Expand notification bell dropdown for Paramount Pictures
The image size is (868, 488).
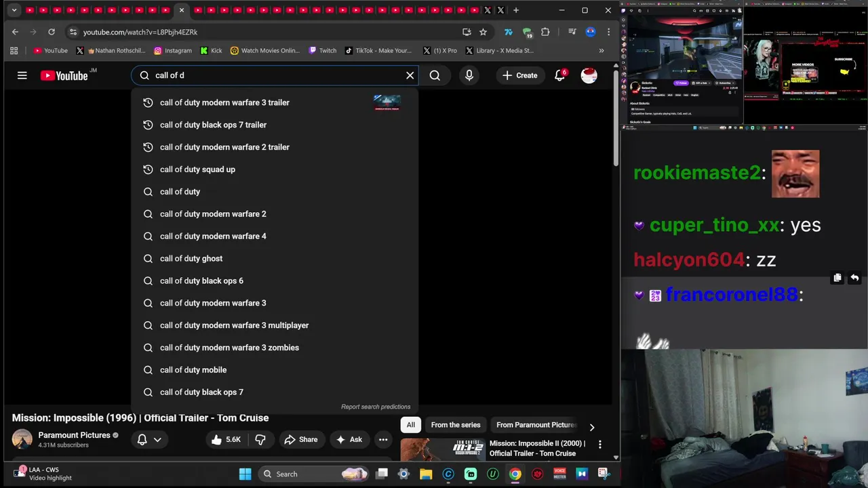(x=150, y=439)
